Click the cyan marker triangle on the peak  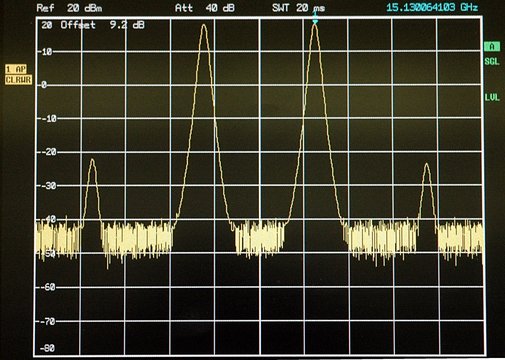pos(315,22)
